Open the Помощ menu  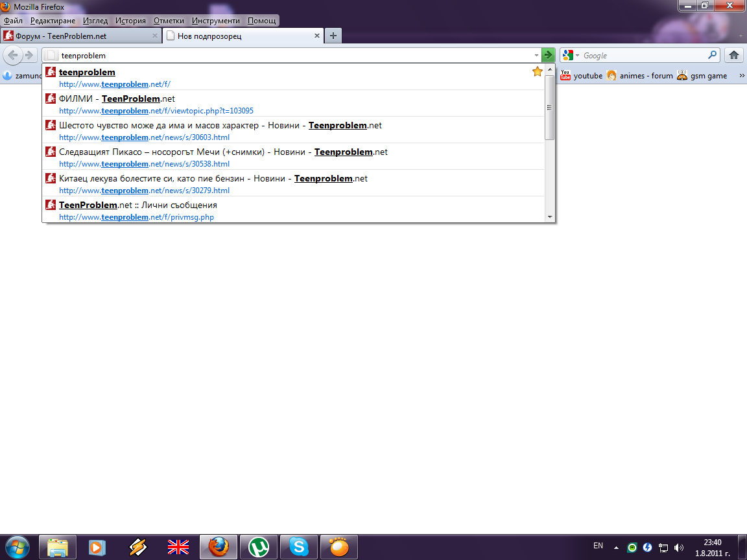(x=261, y=21)
